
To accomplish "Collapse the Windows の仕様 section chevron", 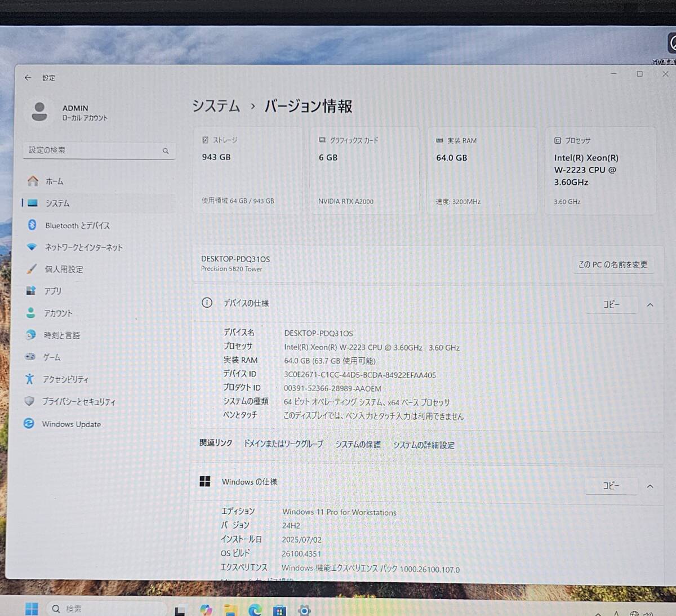I will click(650, 486).
